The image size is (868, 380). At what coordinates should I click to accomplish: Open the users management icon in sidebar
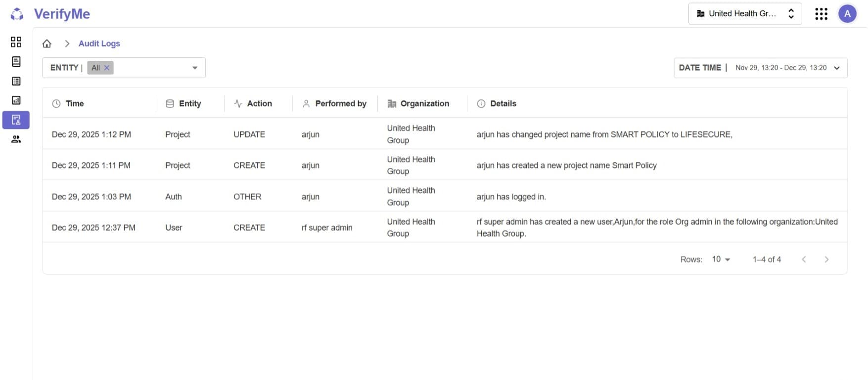[16, 139]
